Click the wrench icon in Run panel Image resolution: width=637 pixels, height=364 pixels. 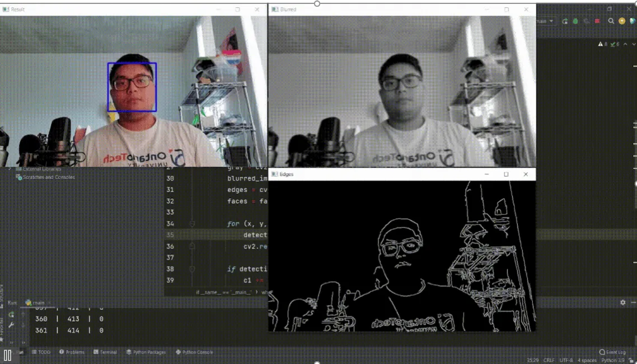[x=11, y=325]
